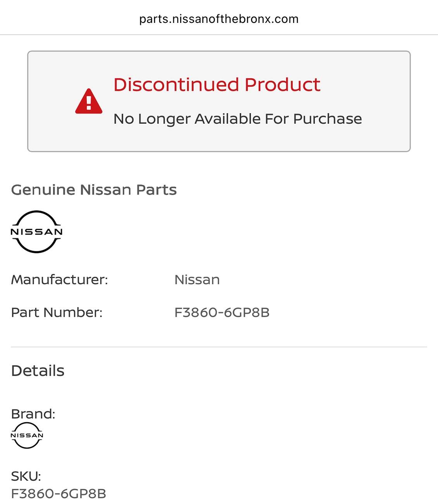Select the SKU value F3860-6GP8B at the bottom

click(x=58, y=494)
